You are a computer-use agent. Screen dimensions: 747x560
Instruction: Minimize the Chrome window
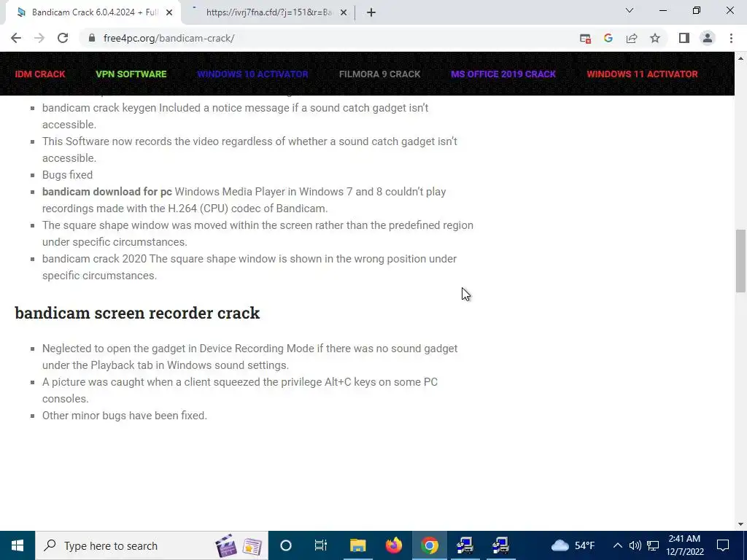[662, 10]
